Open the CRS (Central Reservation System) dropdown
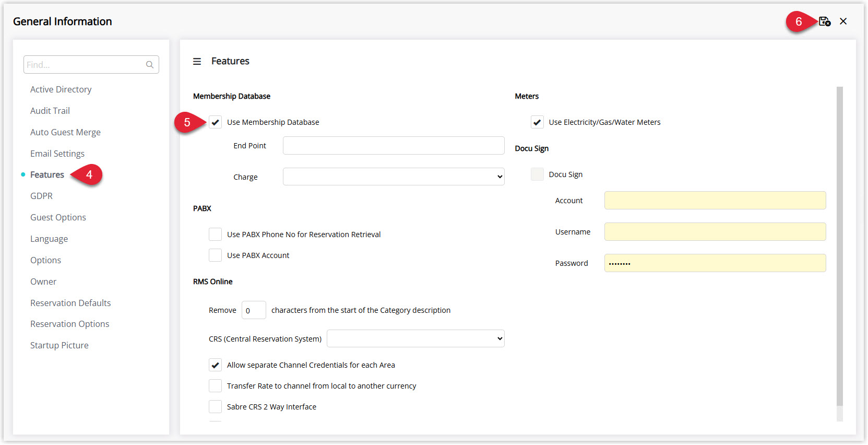The image size is (868, 445). click(415, 338)
